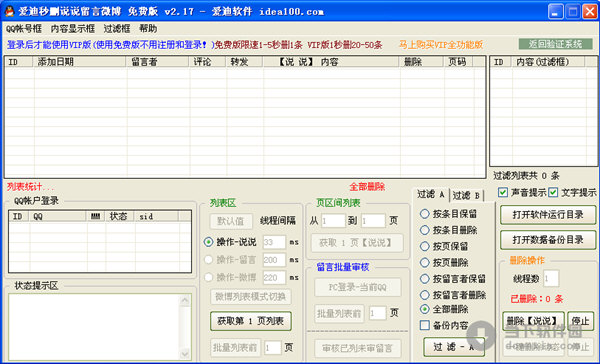
Task: Click the sid column header in account list
Action: (x=156, y=216)
